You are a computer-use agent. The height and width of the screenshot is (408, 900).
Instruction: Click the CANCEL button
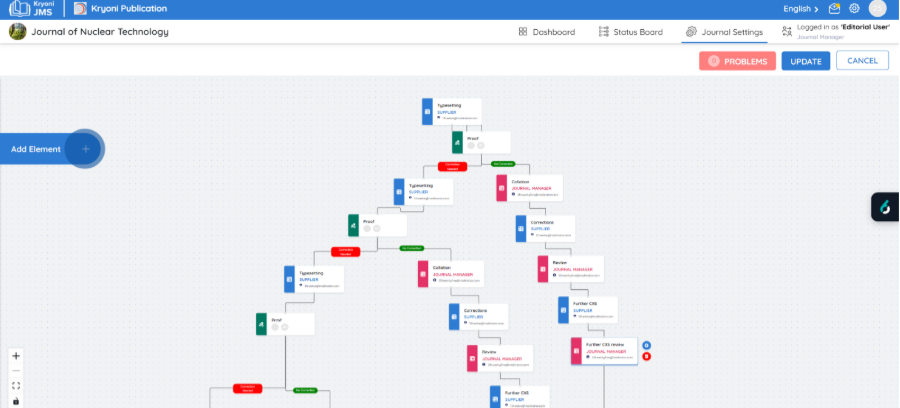(862, 61)
